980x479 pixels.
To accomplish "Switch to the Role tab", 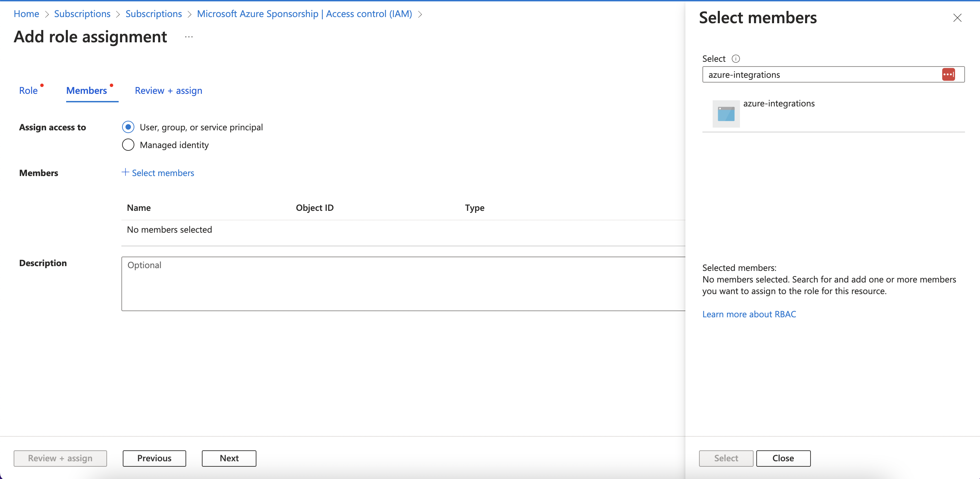I will (29, 90).
